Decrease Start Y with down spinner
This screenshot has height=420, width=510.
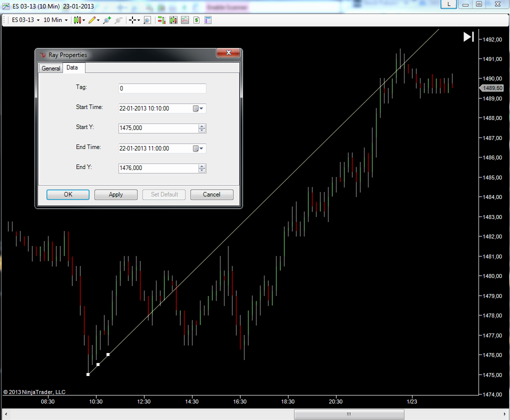[x=202, y=130]
